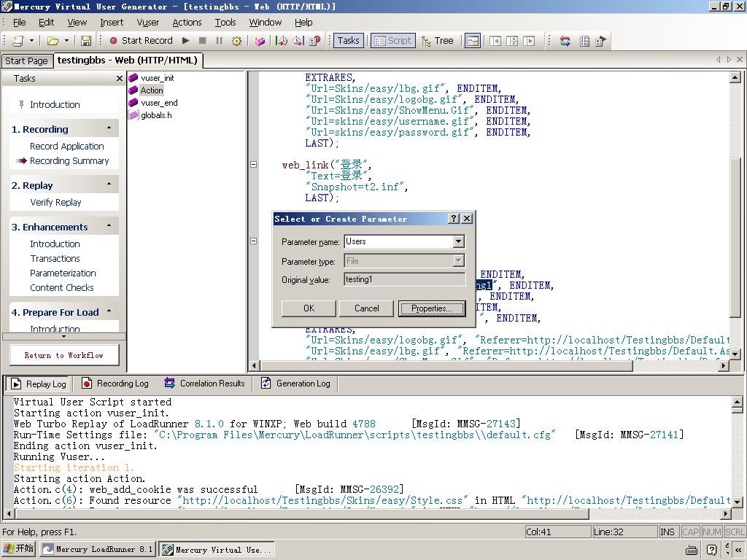Save the script with the floppy icon
The height and width of the screenshot is (560, 747).
click(x=86, y=41)
